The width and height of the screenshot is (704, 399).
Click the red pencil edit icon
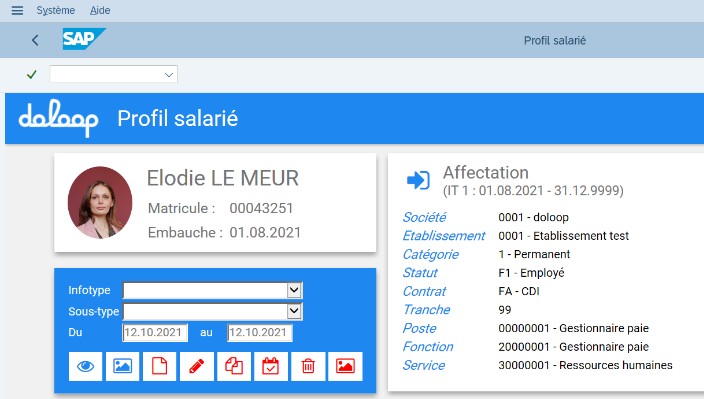197,366
